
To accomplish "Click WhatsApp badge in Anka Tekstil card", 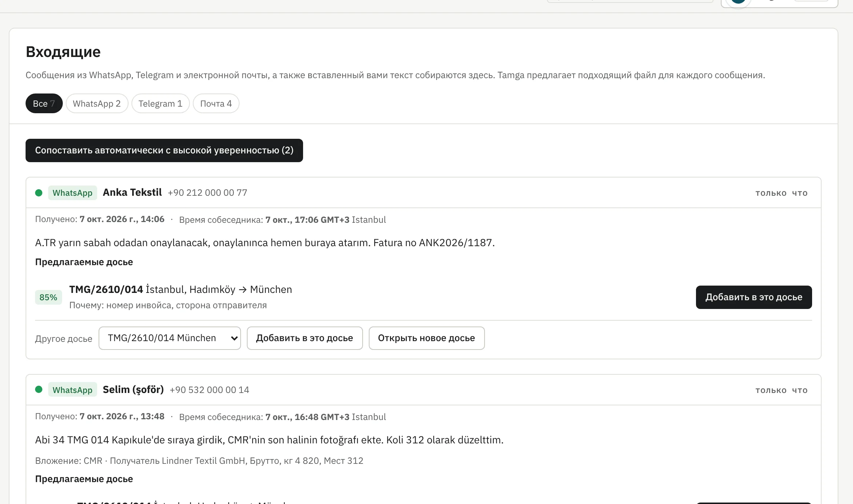I will point(72,193).
